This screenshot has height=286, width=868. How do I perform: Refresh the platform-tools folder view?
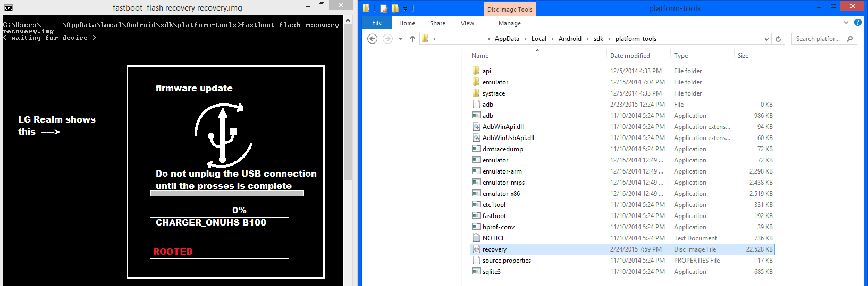point(778,39)
